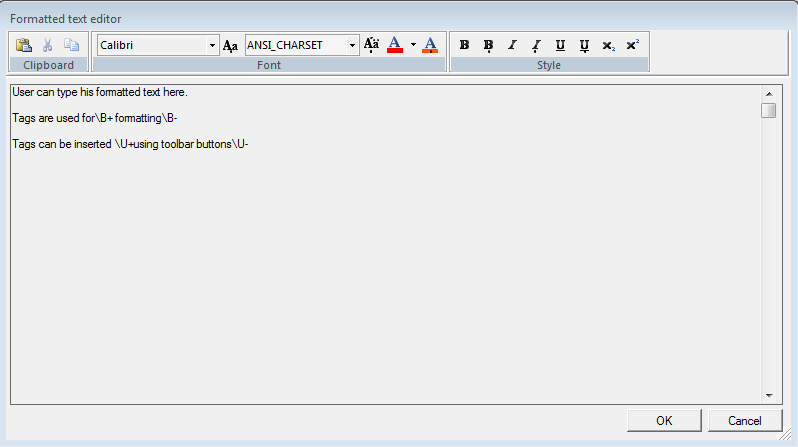Viewport: 798px width, 447px height.
Task: Click the Copy icon
Action: pyautogui.click(x=71, y=45)
